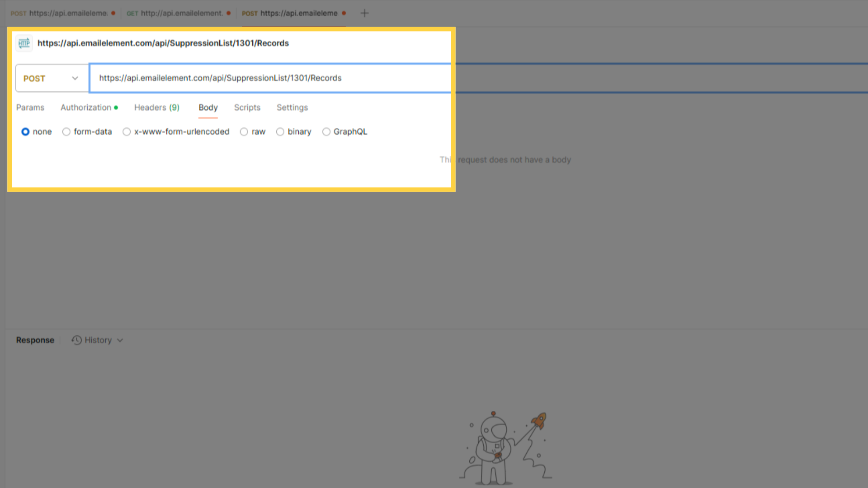The image size is (868, 488).
Task: Click the History clock icon
Action: click(x=77, y=340)
